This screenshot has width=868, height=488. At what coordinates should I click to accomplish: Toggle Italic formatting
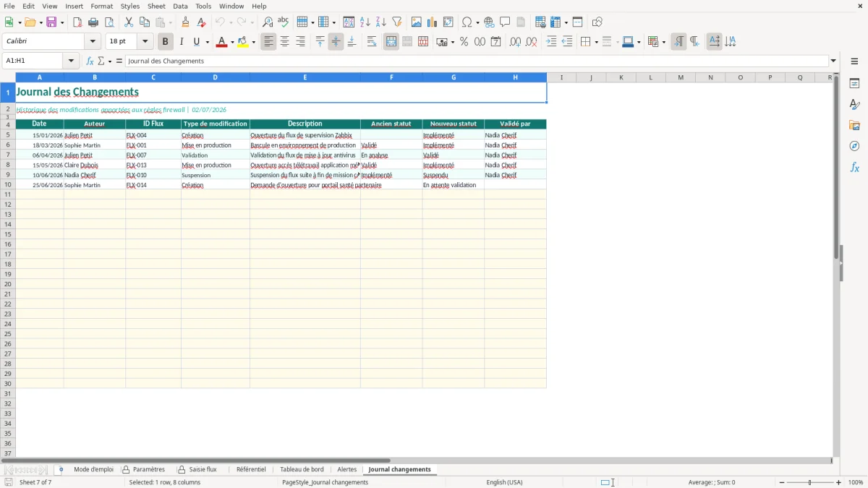[x=182, y=42]
